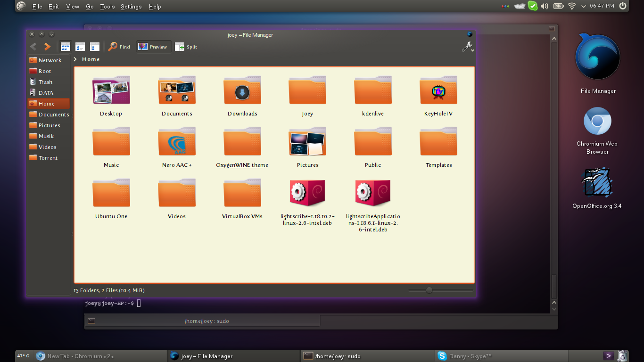
Task: Toggle the Preview button
Action: pos(153,47)
